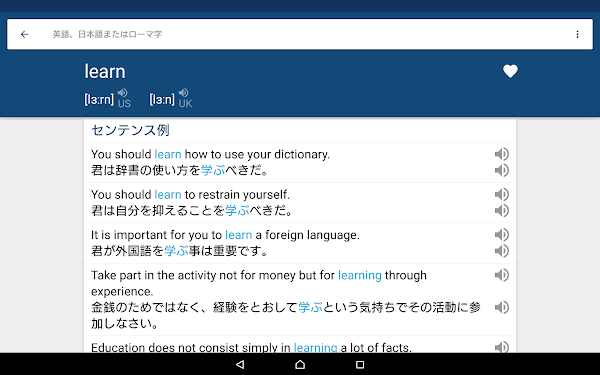Play audio for 金銭のためではなく sentence
Viewport: 600px width, 375px height.
point(501,307)
